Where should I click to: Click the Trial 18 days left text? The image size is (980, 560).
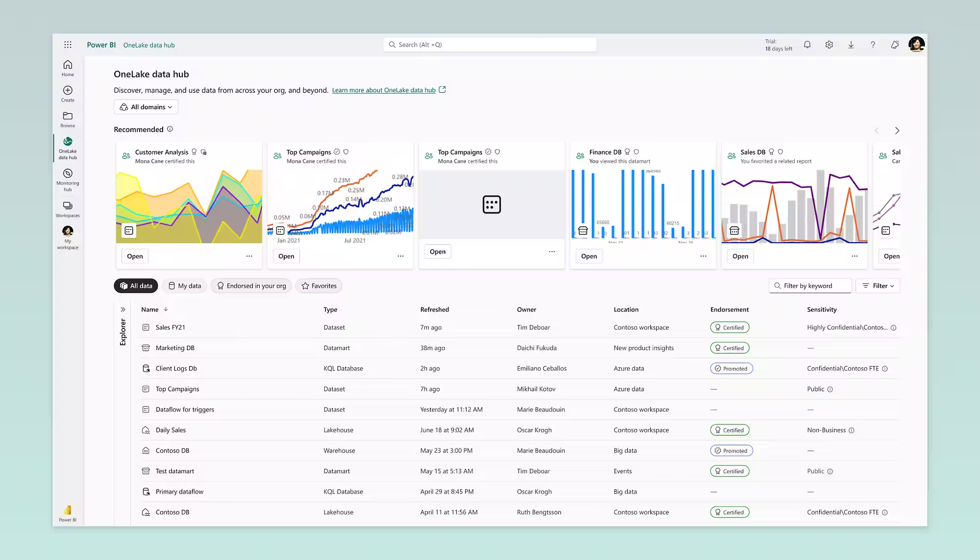click(778, 45)
